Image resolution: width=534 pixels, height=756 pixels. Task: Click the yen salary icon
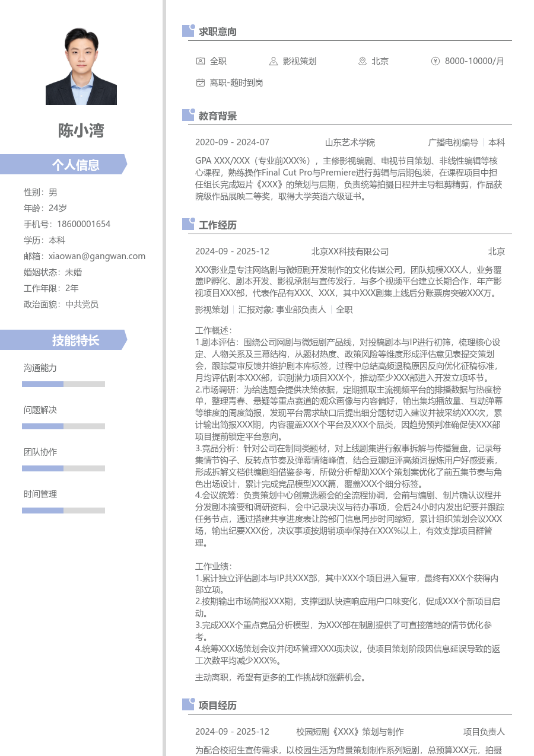(436, 61)
